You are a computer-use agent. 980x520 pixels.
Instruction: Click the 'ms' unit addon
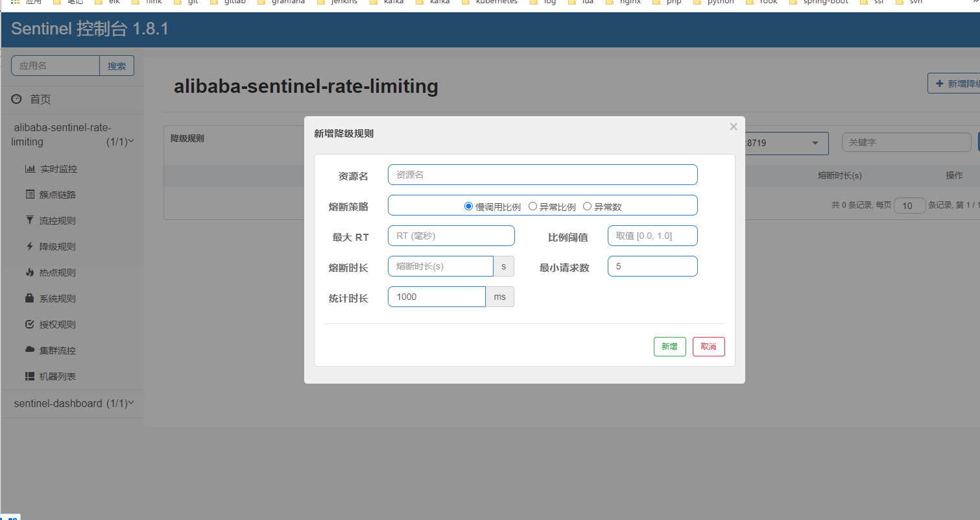tap(500, 297)
